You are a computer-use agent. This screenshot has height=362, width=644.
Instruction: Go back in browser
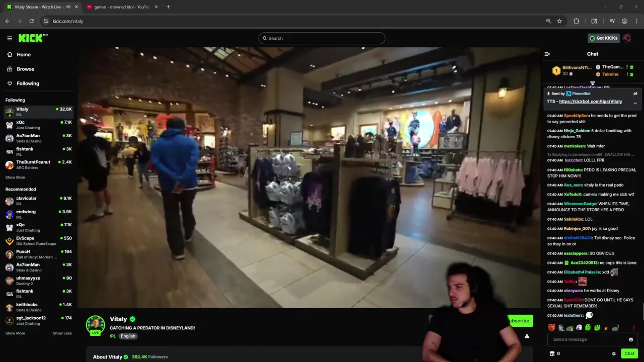8,21
